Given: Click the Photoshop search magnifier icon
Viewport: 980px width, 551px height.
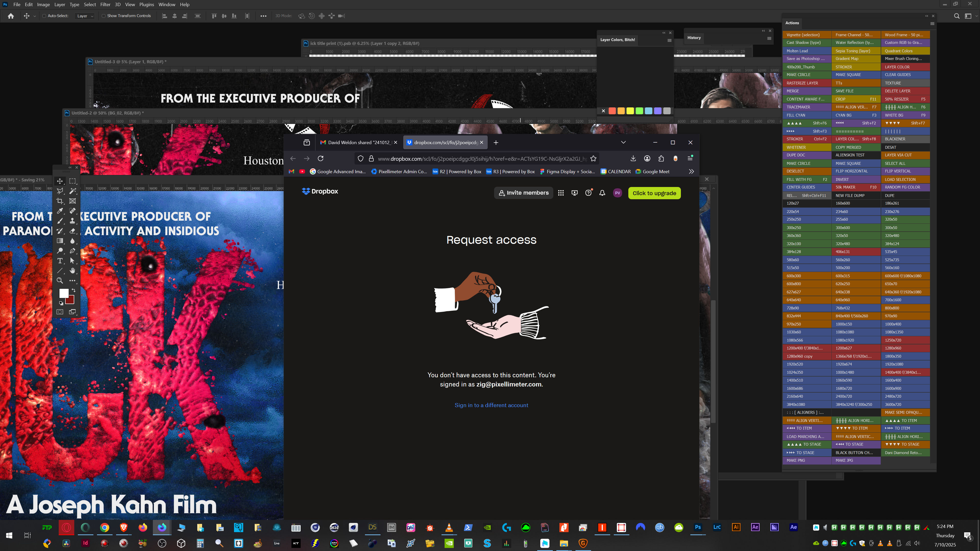Looking at the screenshot, I should (957, 16).
